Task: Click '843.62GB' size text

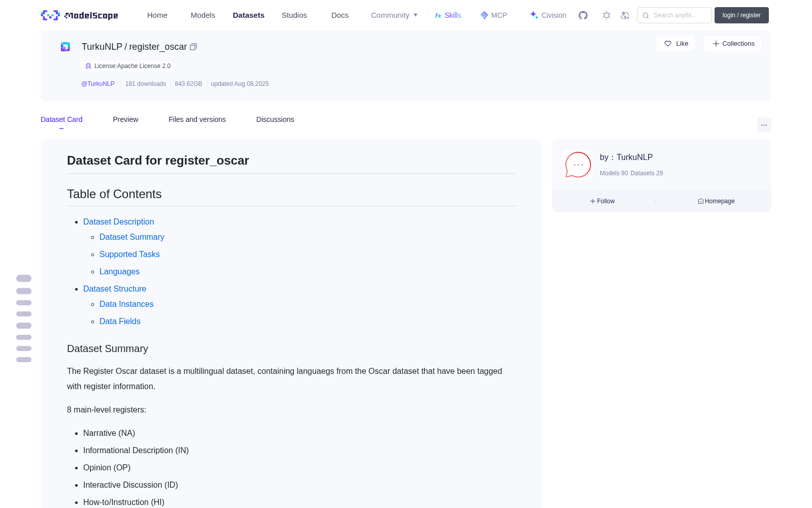Action: coord(188,84)
